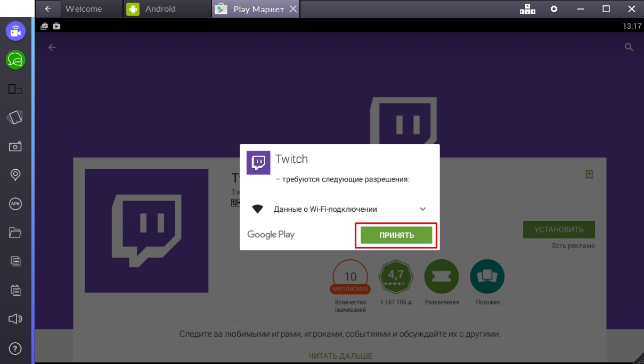Screen dimensions: 644x364
Task: Open the location pin sidebar icon
Action: point(15,175)
